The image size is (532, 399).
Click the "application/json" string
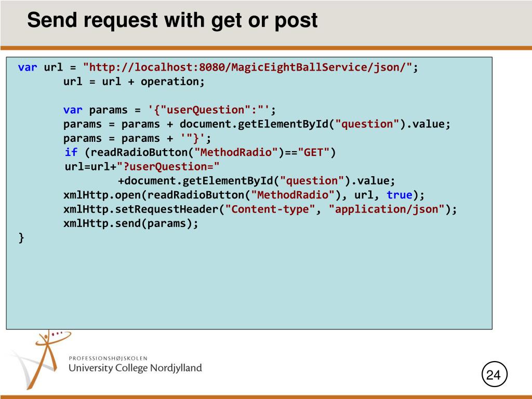(x=387, y=209)
